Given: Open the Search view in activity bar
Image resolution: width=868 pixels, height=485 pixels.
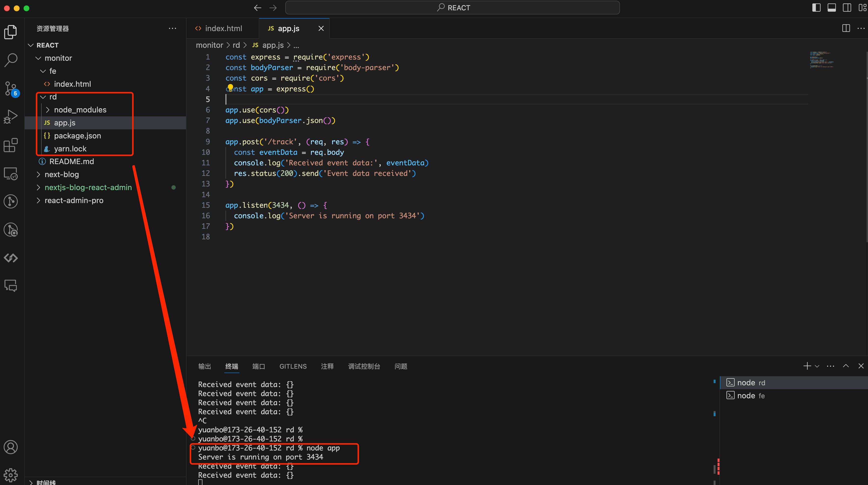Looking at the screenshot, I should coord(11,60).
